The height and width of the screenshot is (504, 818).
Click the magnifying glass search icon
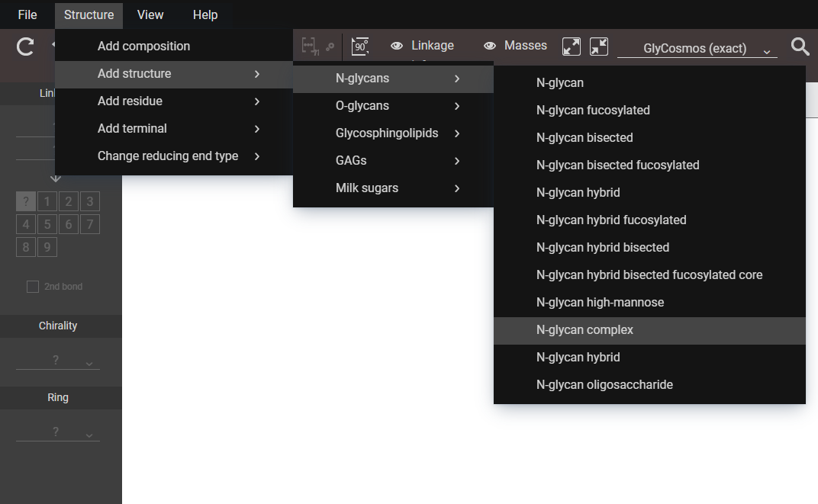(x=800, y=47)
